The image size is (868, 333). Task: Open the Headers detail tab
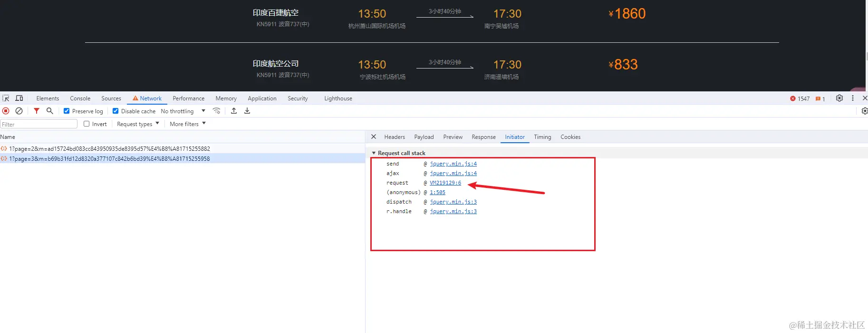point(395,137)
